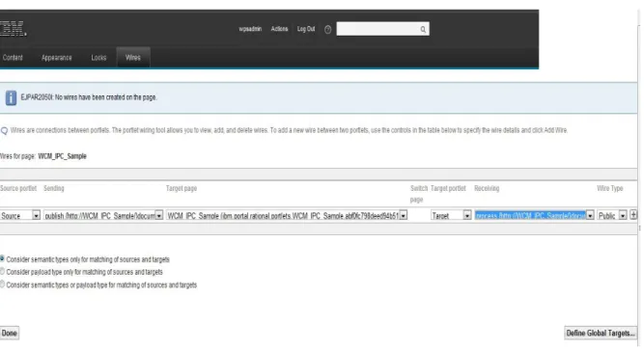Click the Target portlet column header
This screenshot has width=644, height=350.
tap(448, 188)
